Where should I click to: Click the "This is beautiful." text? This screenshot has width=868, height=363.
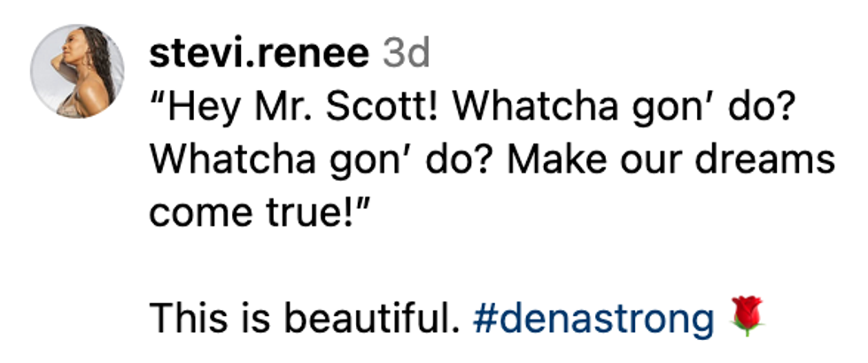[x=306, y=318]
